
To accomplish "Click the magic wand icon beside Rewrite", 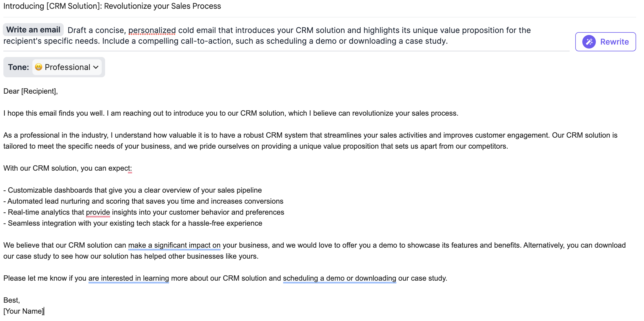I will (x=589, y=42).
